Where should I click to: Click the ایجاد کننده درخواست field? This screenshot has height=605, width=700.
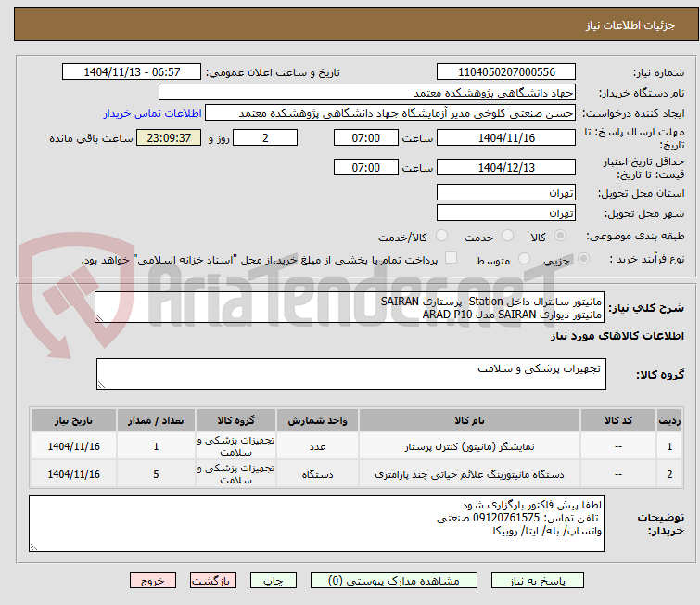(390, 113)
